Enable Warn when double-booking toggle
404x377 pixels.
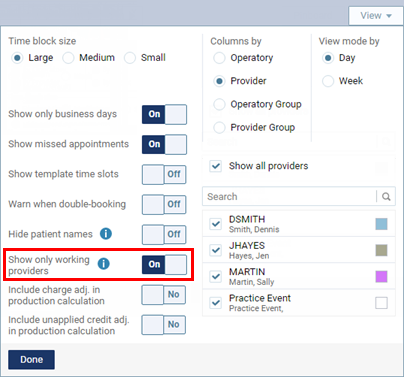point(164,204)
